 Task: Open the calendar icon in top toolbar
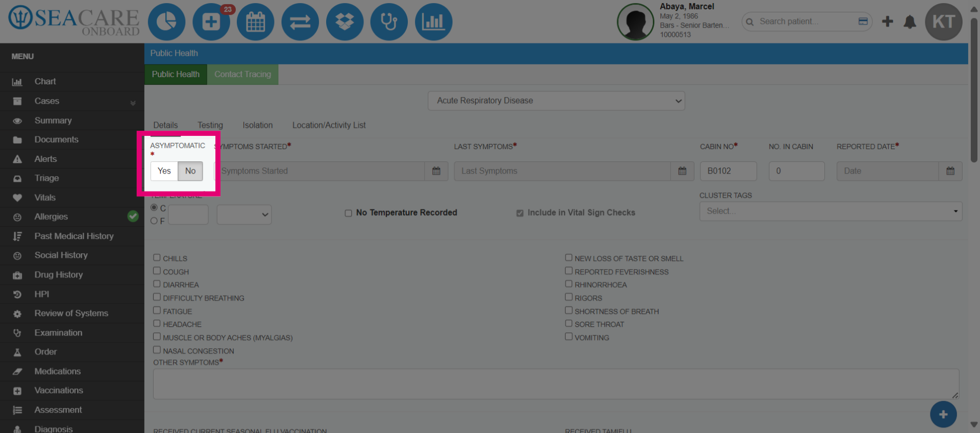point(256,22)
